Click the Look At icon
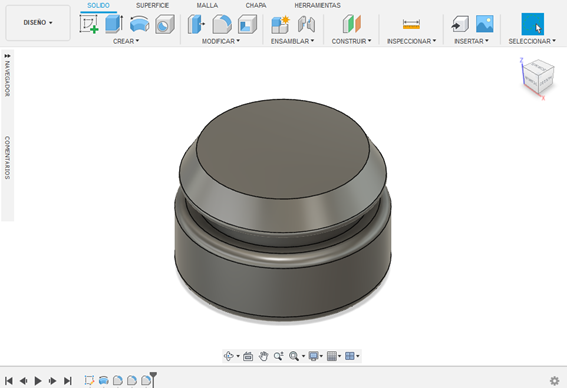 [x=248, y=356]
